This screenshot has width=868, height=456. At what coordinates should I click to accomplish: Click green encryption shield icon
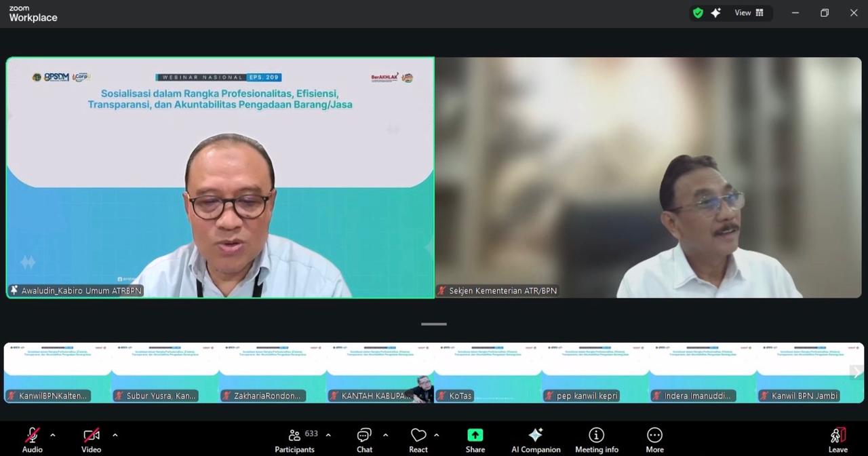pyautogui.click(x=698, y=13)
